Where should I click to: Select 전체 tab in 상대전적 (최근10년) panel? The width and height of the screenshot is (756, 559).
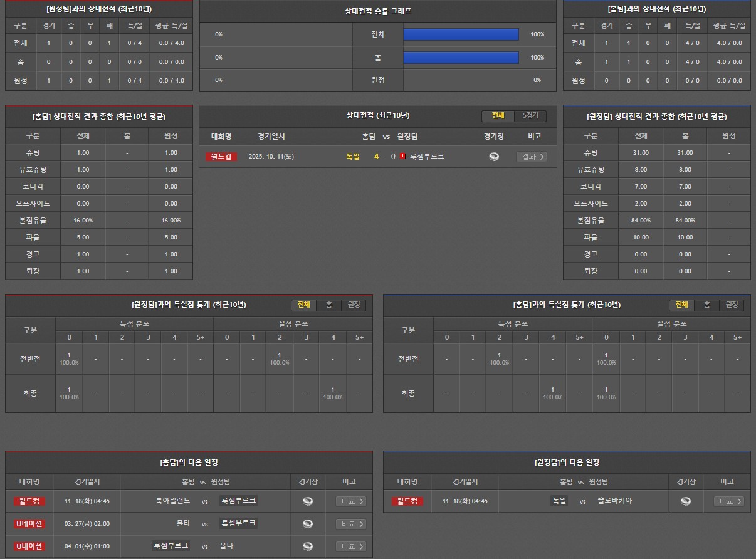tap(498, 116)
